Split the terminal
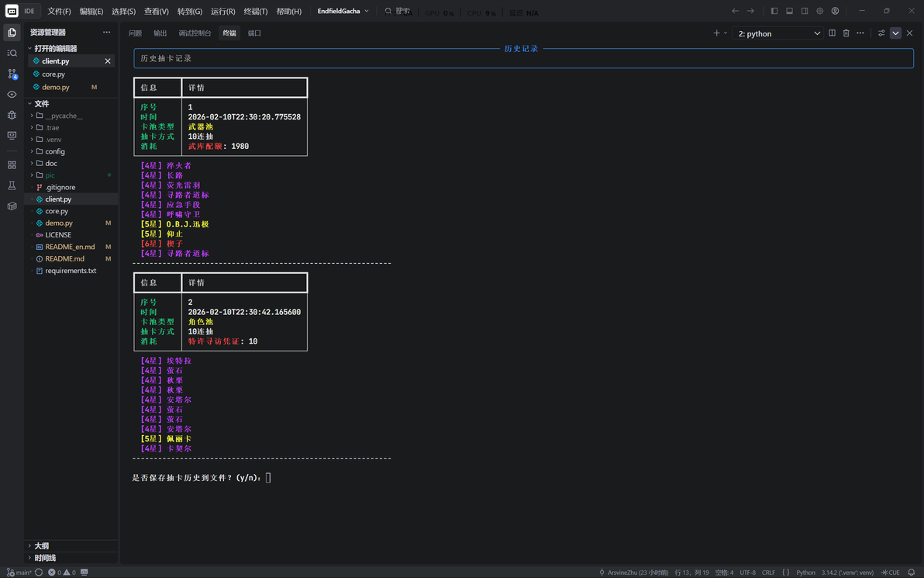The image size is (924, 578). click(832, 33)
